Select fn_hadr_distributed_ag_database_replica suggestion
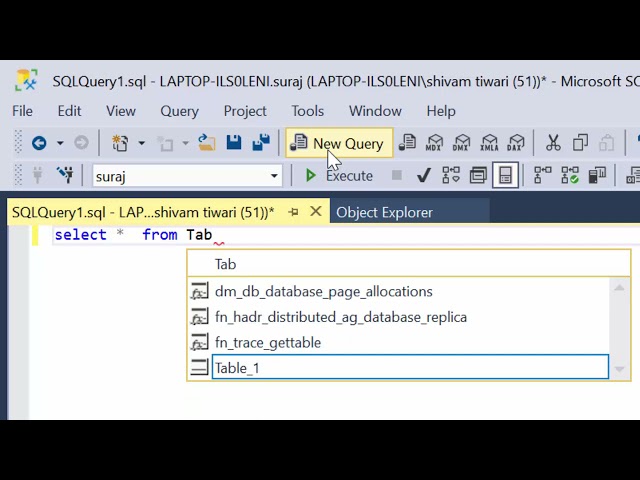This screenshot has height=480, width=640. coord(398,317)
